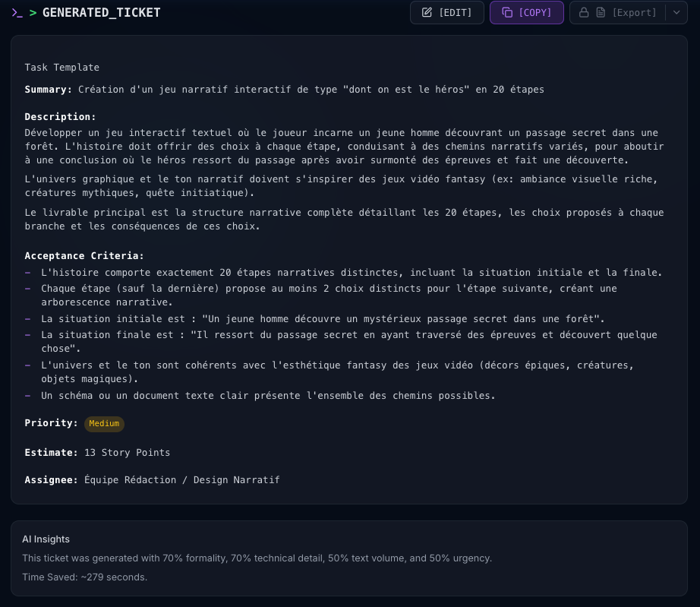Click the Medium priority badge

coord(104,424)
